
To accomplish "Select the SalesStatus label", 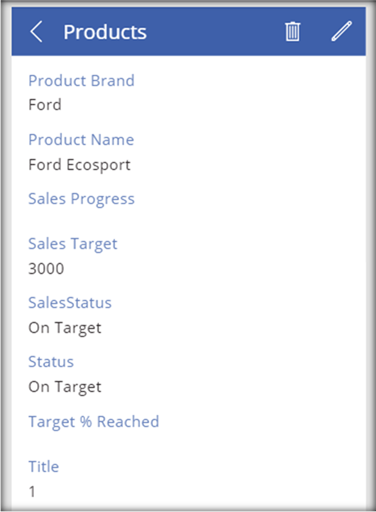I will (x=70, y=303).
